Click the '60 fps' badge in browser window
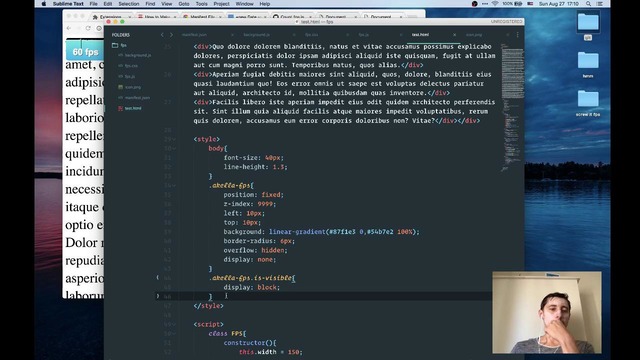Screen dimensions: 640x360 [x=85, y=52]
